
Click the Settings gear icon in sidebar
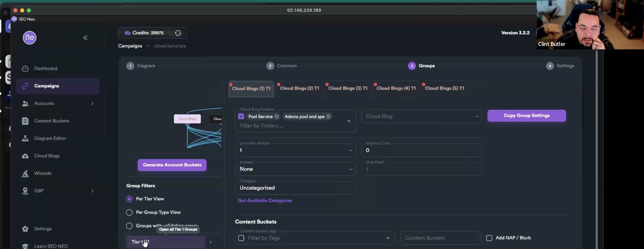tap(25, 229)
